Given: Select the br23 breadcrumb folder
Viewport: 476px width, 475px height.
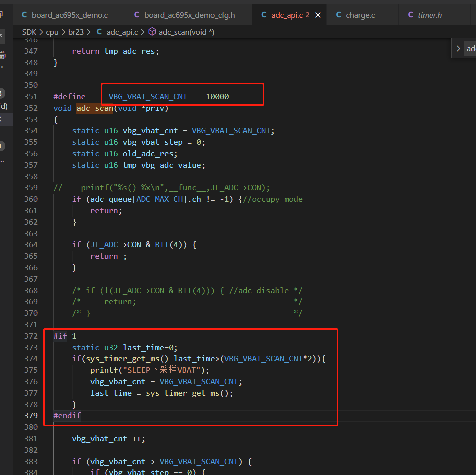Looking at the screenshot, I should 76,32.
